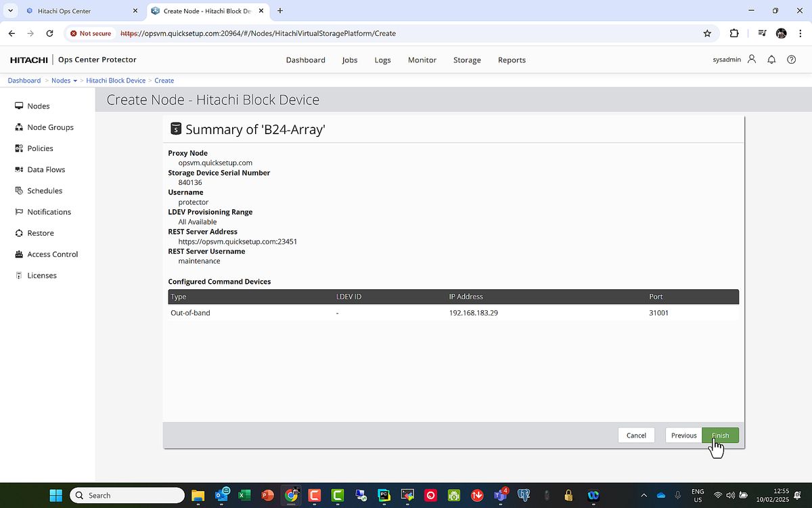The width and height of the screenshot is (812, 508).
Task: Bookmark this page with star icon
Action: (707, 33)
